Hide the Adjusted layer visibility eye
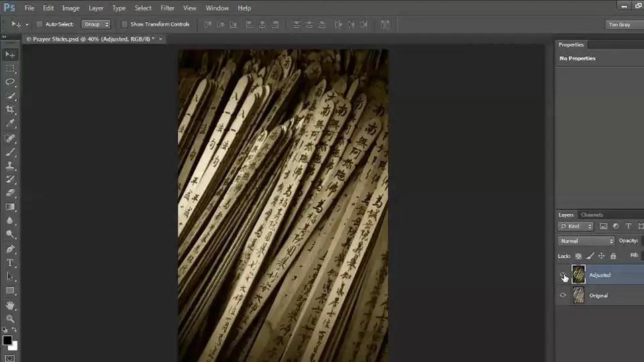Viewport: 644px width, 362px height. (x=563, y=275)
